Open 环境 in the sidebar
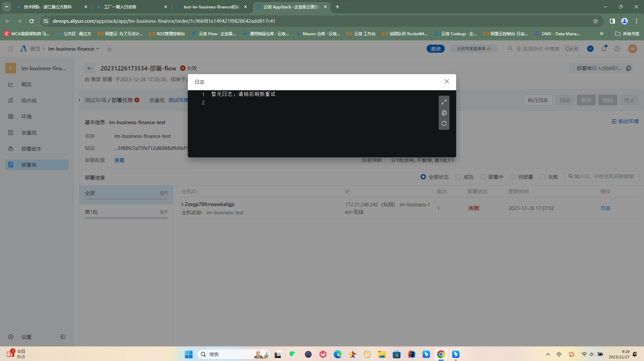Image resolution: width=644 pixels, height=361 pixels. [37, 116]
